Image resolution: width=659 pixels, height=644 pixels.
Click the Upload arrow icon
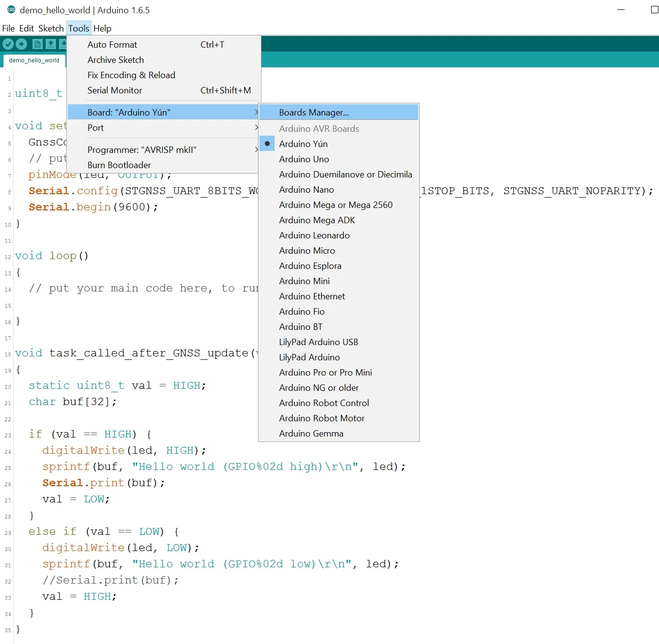click(22, 44)
